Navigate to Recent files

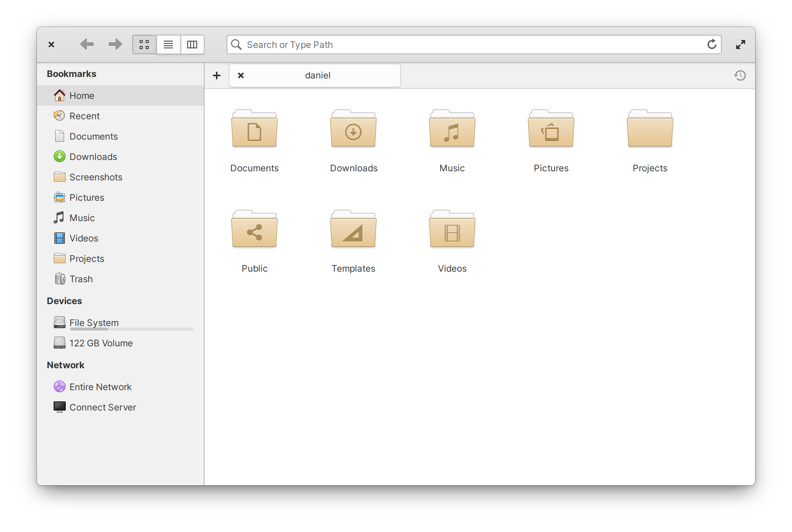click(84, 116)
